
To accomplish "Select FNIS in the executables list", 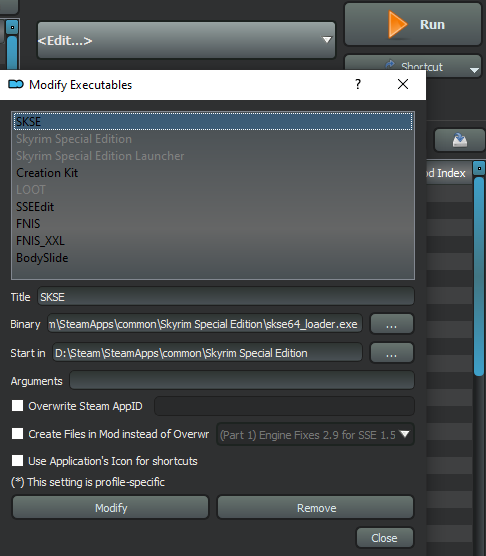I will tap(213, 224).
